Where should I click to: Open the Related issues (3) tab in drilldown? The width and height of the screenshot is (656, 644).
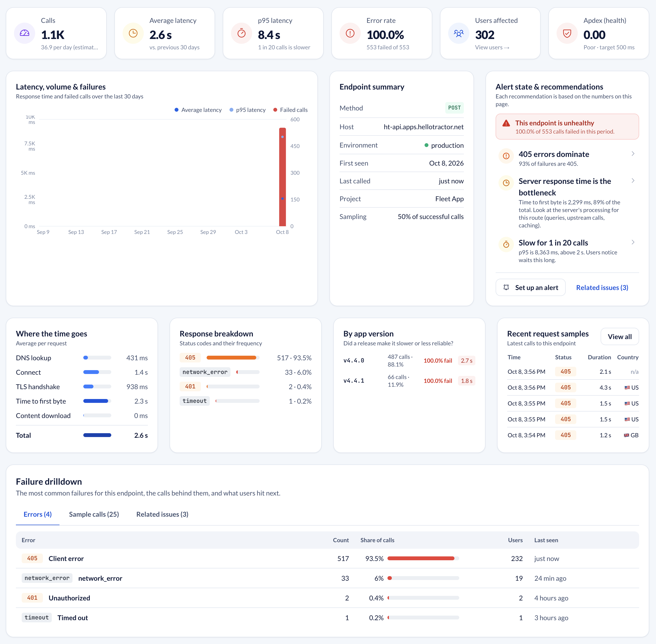coord(162,514)
